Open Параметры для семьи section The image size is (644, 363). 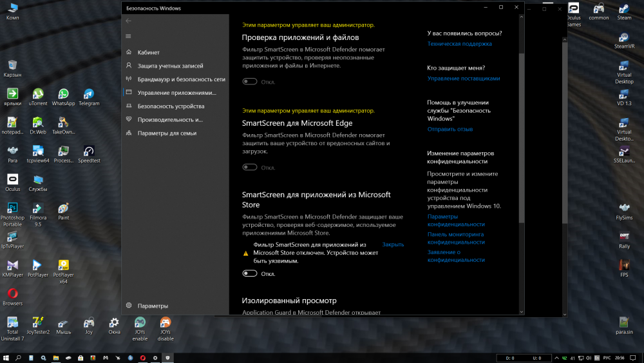coord(175,133)
